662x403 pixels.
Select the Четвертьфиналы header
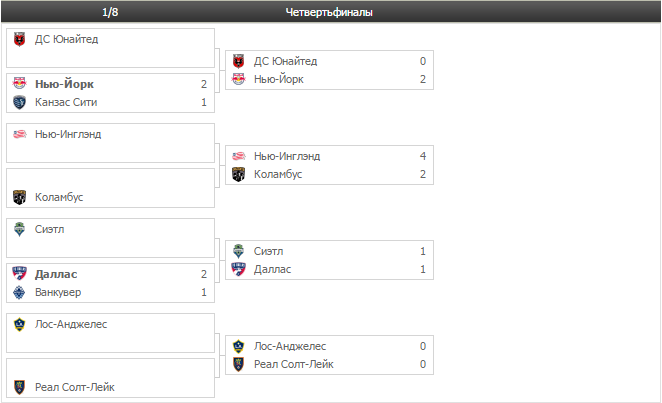coord(329,12)
